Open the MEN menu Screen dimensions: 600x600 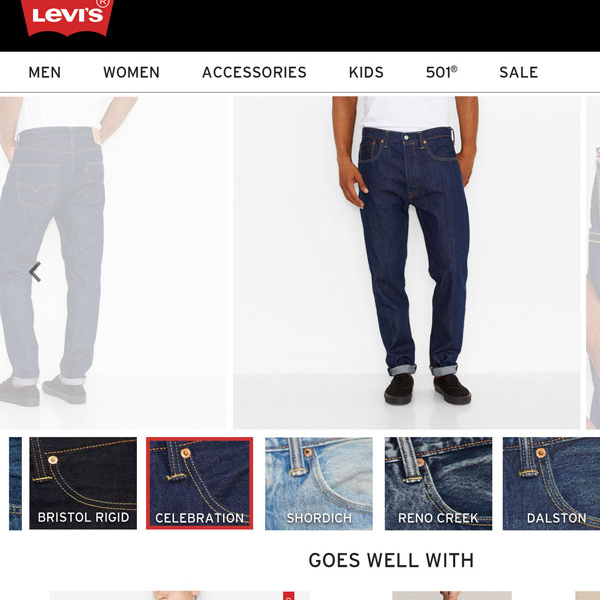point(45,72)
